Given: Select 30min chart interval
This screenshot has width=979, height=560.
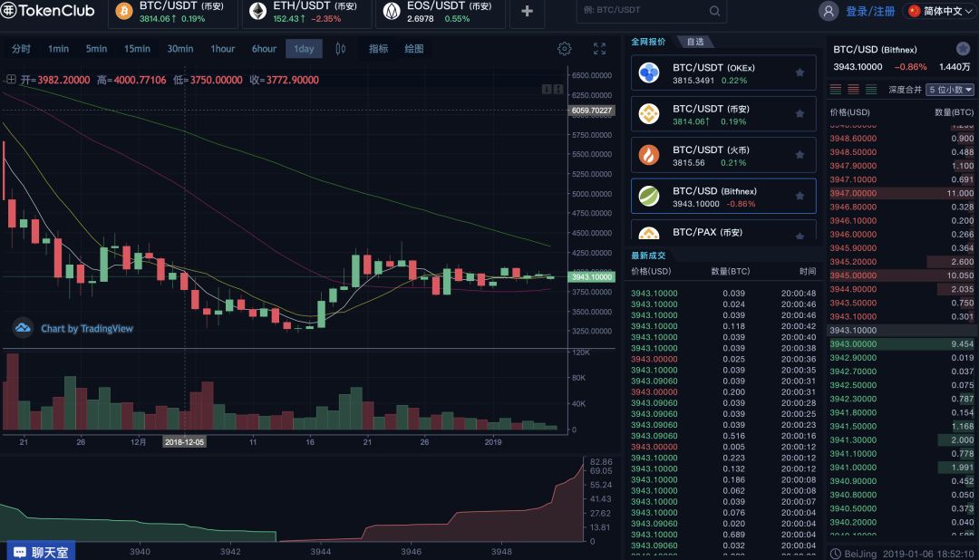Looking at the screenshot, I should pyautogui.click(x=179, y=49).
